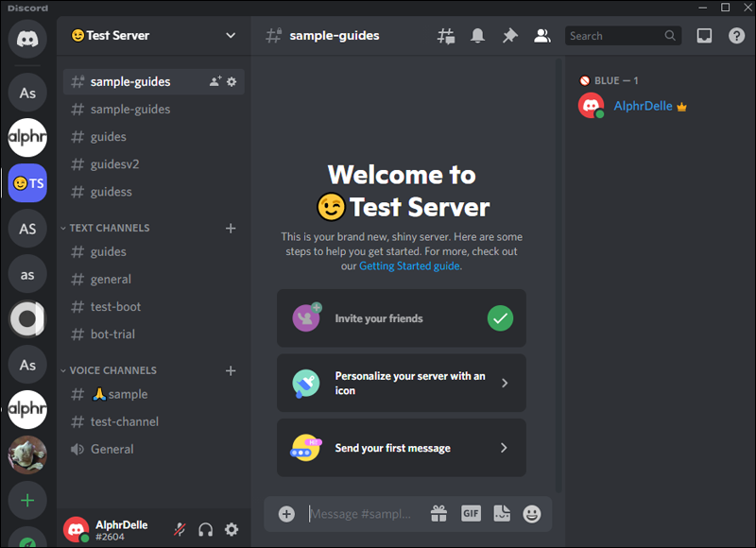Join the General voice channel
Viewport: 756px width, 548px height.
click(x=153, y=449)
